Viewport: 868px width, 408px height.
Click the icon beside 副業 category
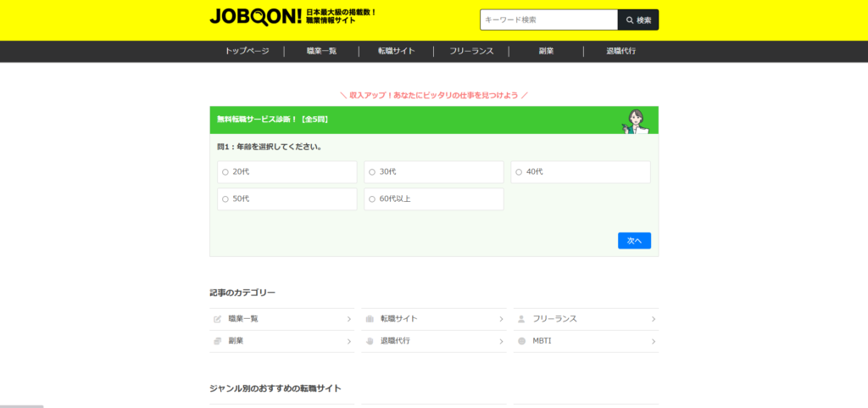click(x=218, y=341)
